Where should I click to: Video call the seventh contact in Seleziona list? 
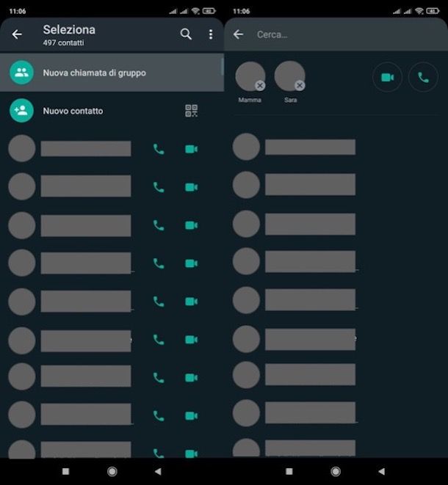click(192, 378)
